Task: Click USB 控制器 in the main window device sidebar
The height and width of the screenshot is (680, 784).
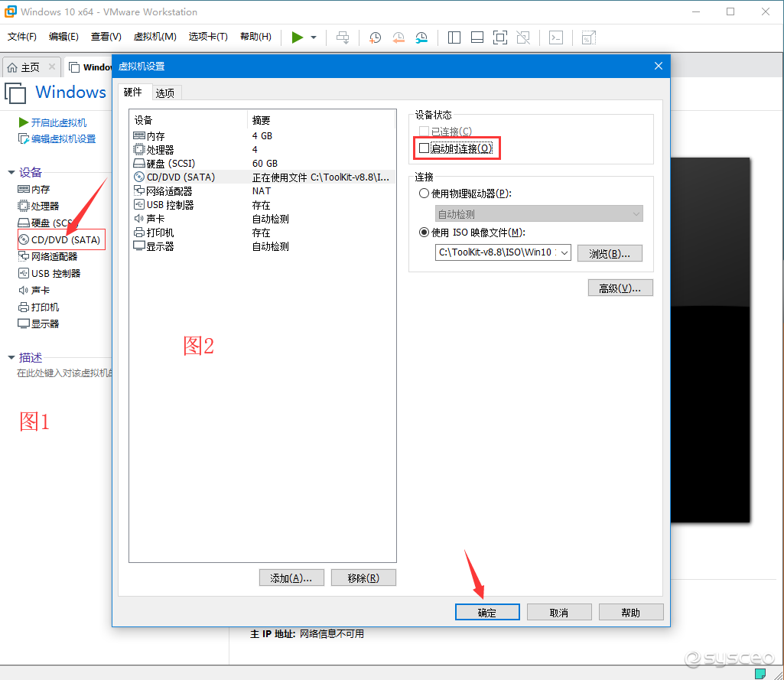Action: pyautogui.click(x=50, y=274)
